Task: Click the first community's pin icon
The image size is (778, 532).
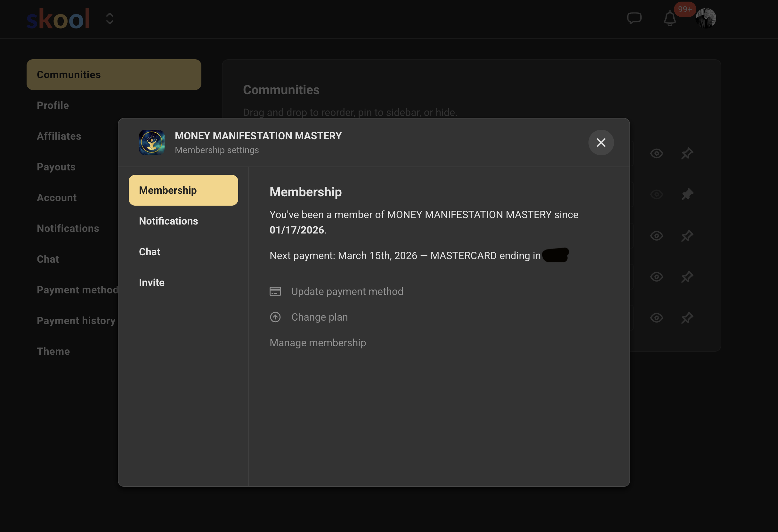Action: 687,154
